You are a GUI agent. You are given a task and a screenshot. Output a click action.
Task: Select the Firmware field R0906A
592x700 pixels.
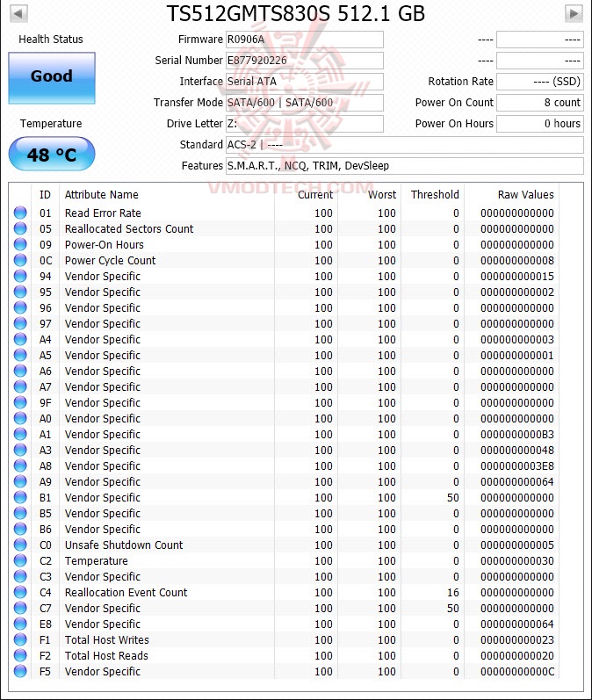pos(305,40)
